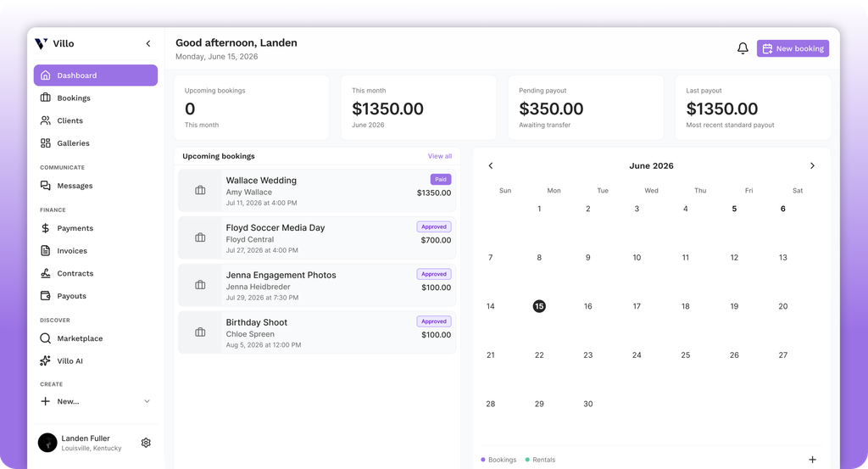This screenshot has width=868, height=469.
Task: Go to the Bookings page
Action: pos(96,98)
